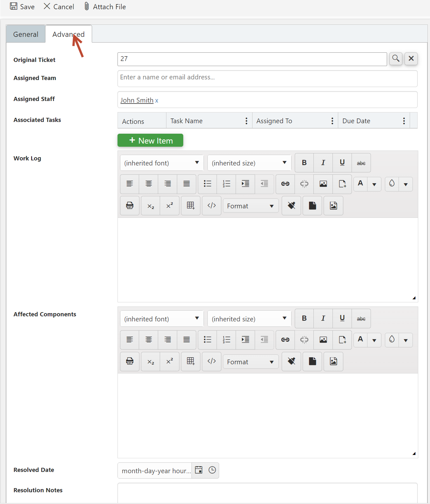Click print icon in Work Log toolbar

[130, 206]
